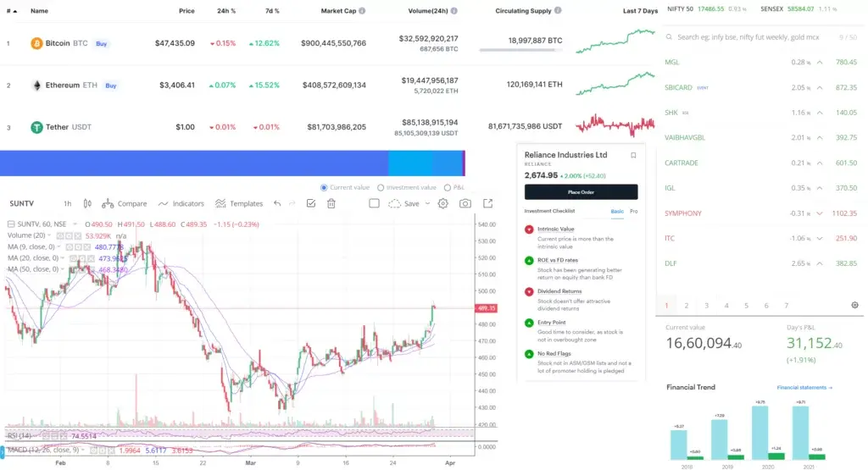Screen dimensions: 868x470
Task: Select the P&L radio button
Action: (448, 187)
